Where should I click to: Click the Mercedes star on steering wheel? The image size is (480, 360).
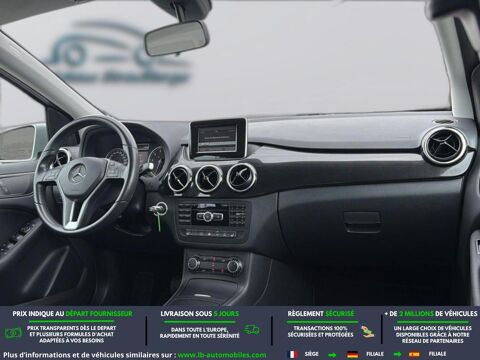(77, 173)
